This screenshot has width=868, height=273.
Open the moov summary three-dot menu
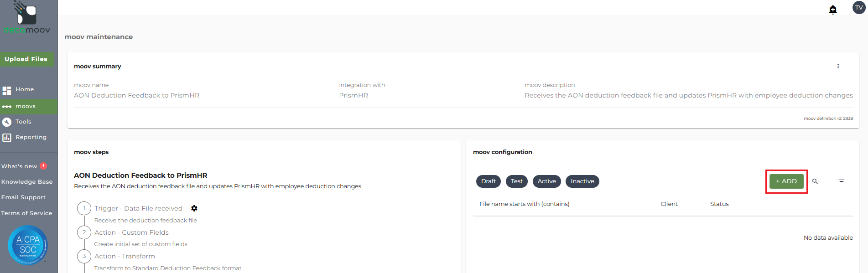pyautogui.click(x=838, y=66)
